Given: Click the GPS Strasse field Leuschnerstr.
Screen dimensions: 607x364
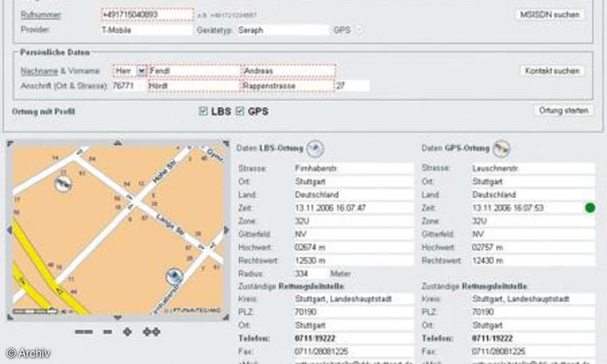Looking at the screenshot, I should click(533, 168).
